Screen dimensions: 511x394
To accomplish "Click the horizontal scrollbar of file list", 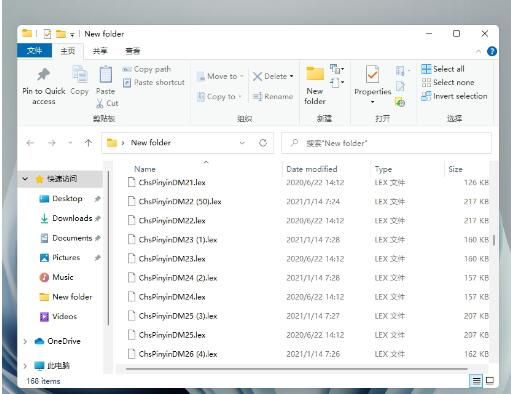I will pos(296,369).
